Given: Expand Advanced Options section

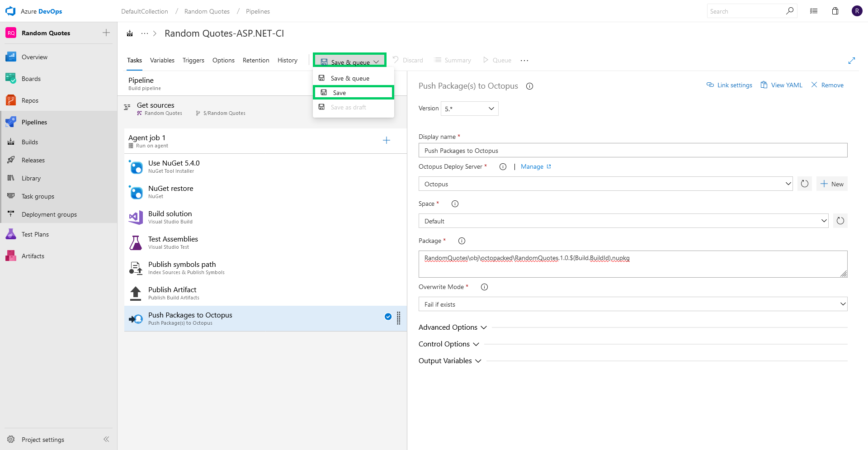Looking at the screenshot, I should tap(453, 327).
